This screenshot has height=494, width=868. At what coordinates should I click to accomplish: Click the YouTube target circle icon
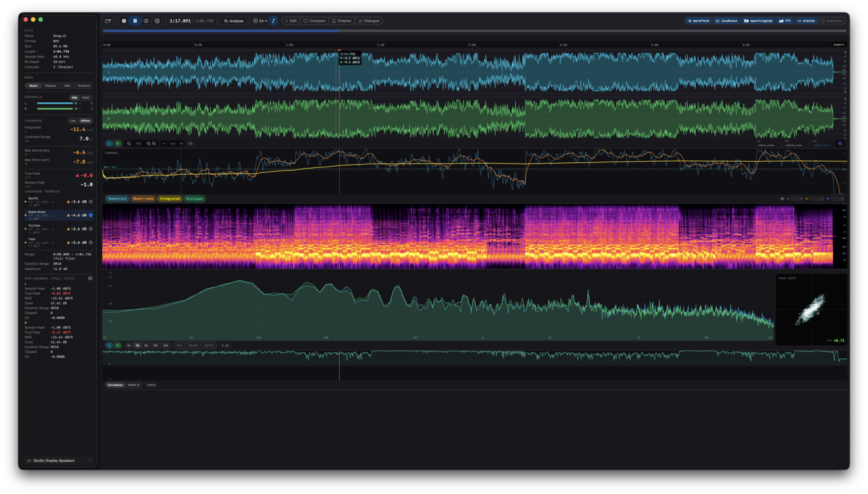click(91, 229)
